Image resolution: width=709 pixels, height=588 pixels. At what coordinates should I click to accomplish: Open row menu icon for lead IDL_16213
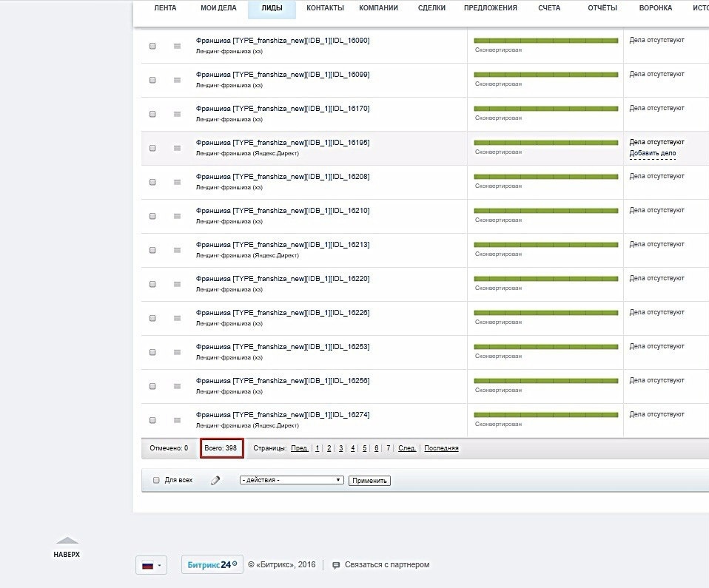click(x=178, y=250)
